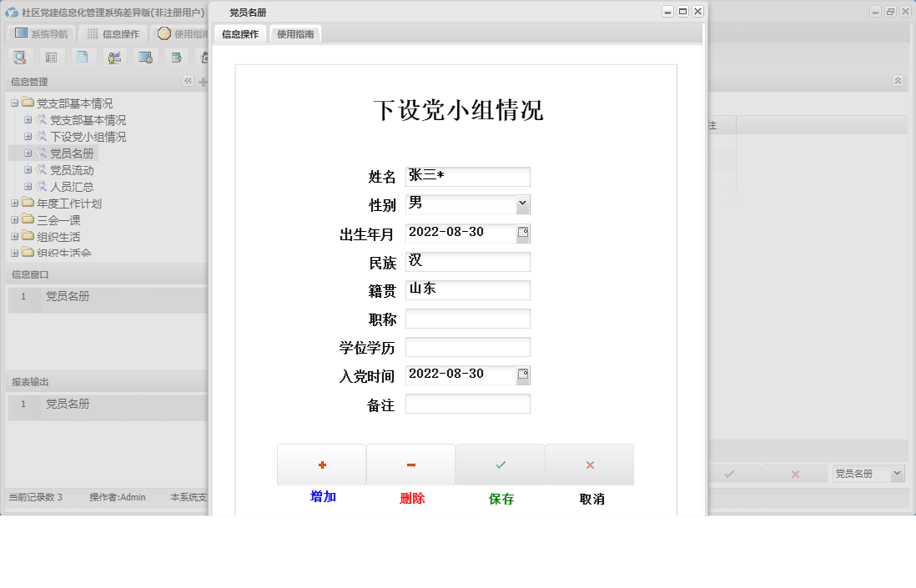Click the list view toolbar icon

(x=51, y=57)
